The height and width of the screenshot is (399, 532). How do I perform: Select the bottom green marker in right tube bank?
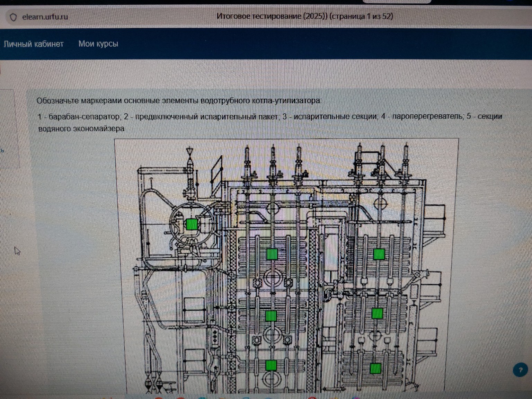click(x=375, y=368)
